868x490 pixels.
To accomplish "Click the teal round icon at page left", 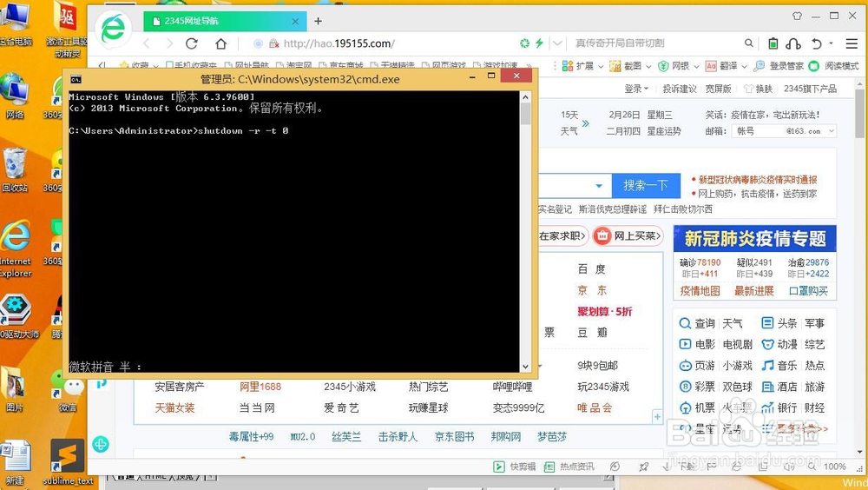I will tap(101, 444).
